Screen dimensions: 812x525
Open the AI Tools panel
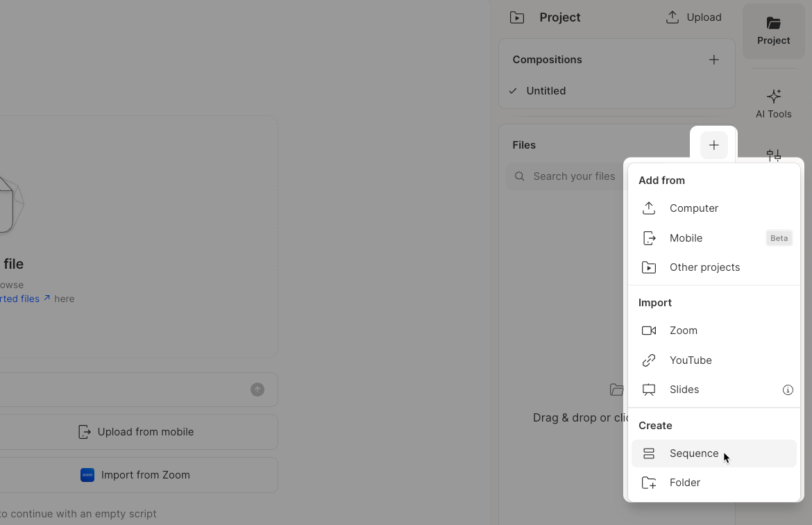(x=773, y=102)
